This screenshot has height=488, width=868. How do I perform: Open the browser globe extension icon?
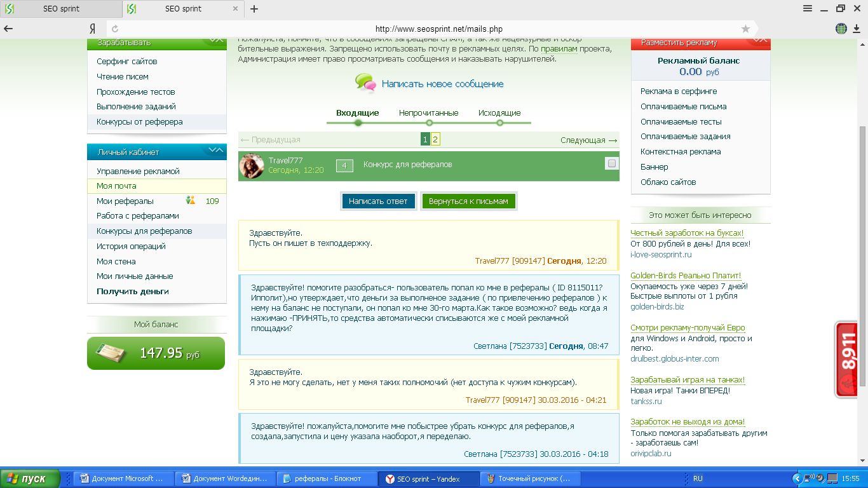pyautogui.click(x=841, y=29)
